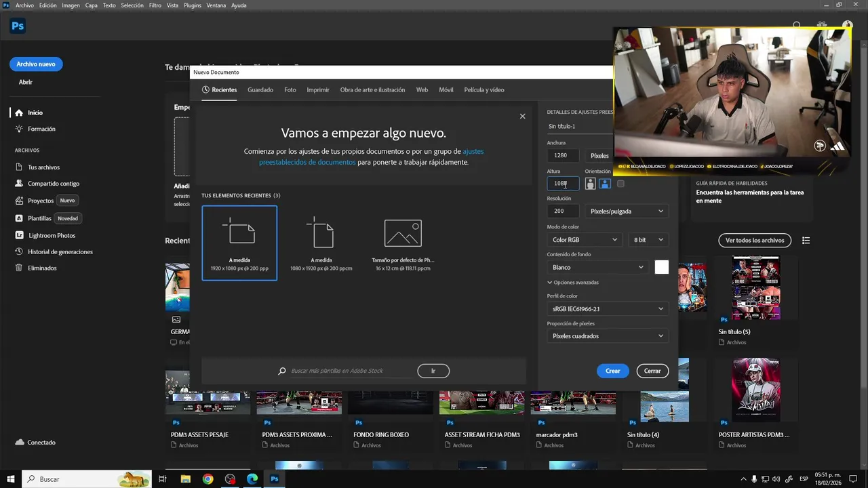Click the Photoshop taskbar icon
The image size is (868, 488).
(x=275, y=479)
